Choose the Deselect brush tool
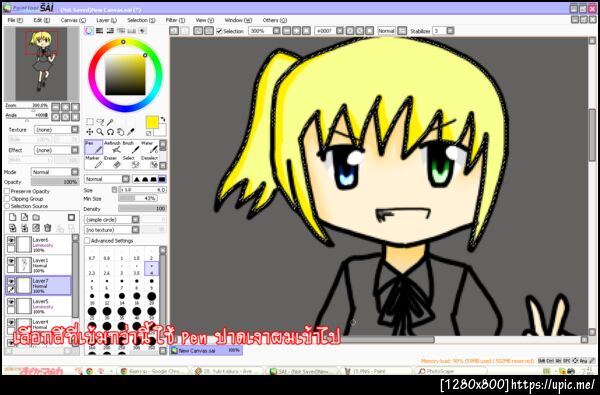Viewport: 600px width, 395px height. (x=149, y=162)
